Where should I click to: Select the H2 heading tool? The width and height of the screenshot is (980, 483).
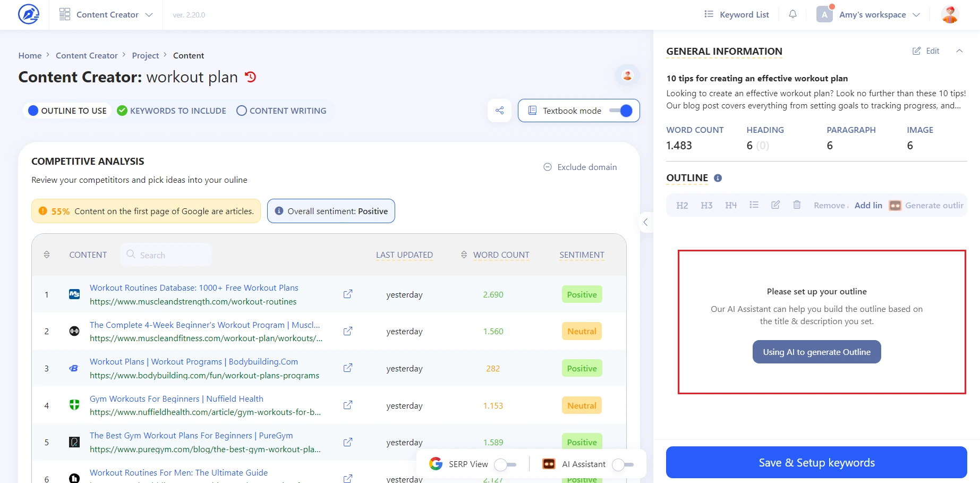coord(682,205)
